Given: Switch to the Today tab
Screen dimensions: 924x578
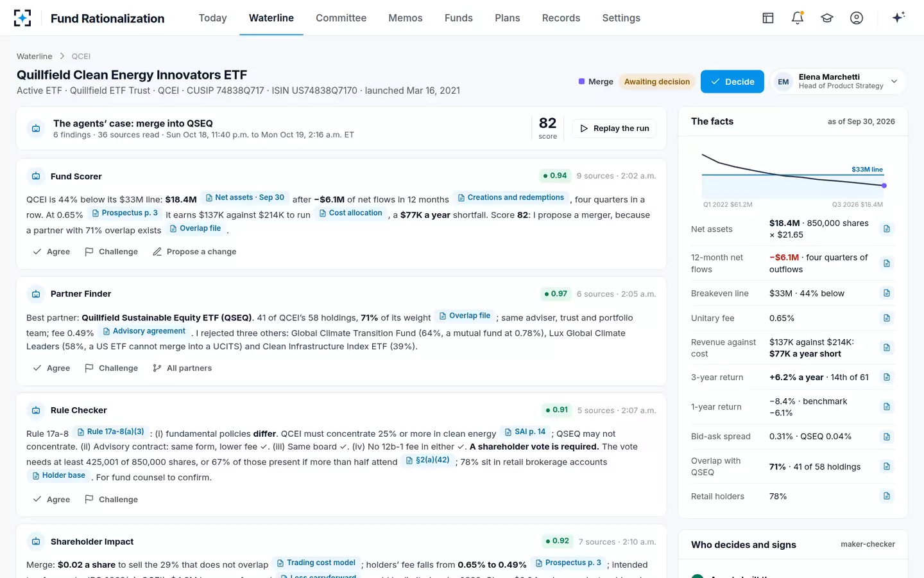Looking at the screenshot, I should pos(213,18).
